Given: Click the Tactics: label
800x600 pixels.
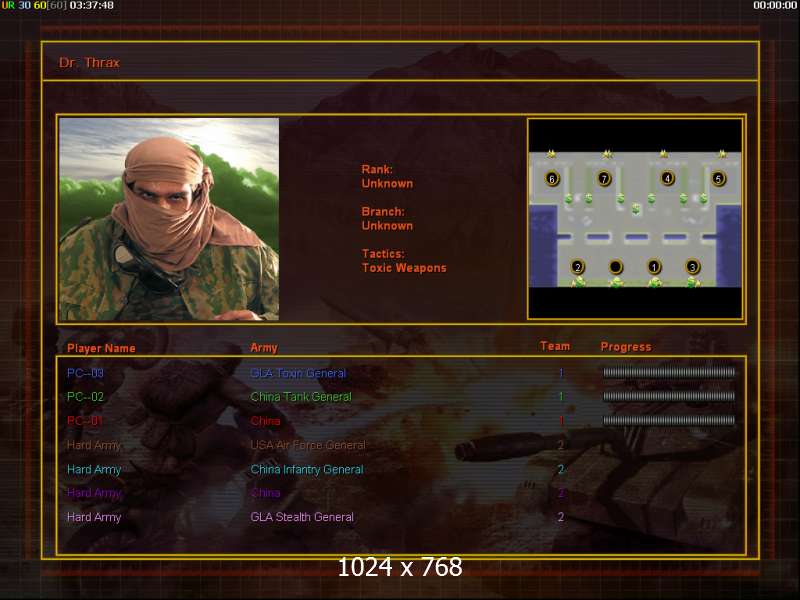Looking at the screenshot, I should pyautogui.click(x=383, y=254).
